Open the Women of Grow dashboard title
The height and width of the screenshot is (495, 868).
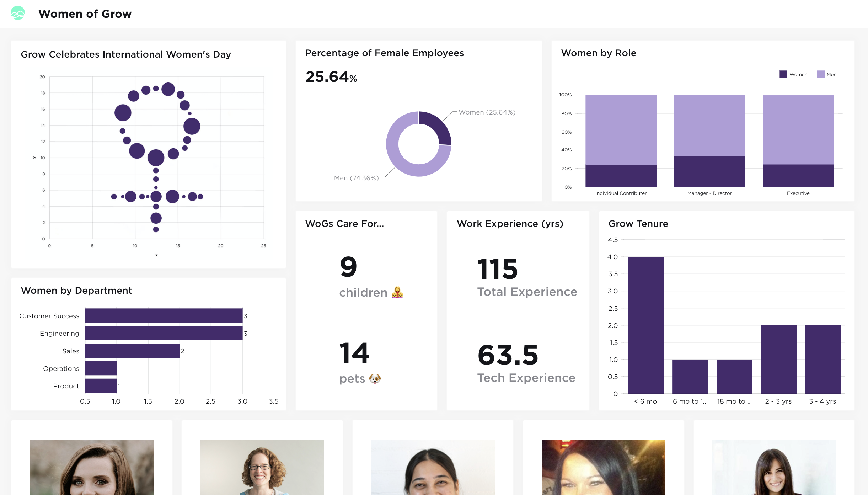pos(85,14)
